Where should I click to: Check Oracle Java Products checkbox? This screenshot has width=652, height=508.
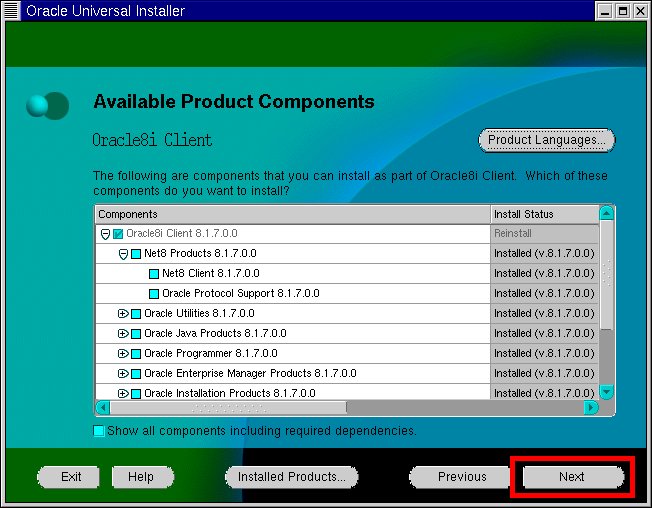click(x=136, y=334)
